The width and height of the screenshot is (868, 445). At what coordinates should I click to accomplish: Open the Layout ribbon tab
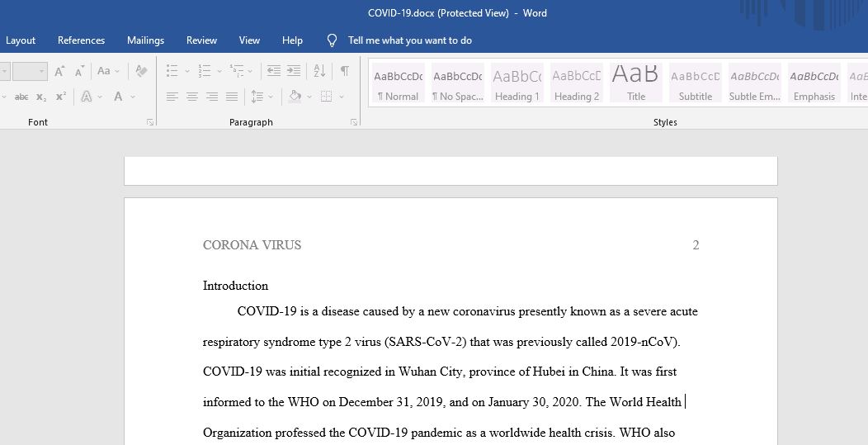tap(21, 40)
